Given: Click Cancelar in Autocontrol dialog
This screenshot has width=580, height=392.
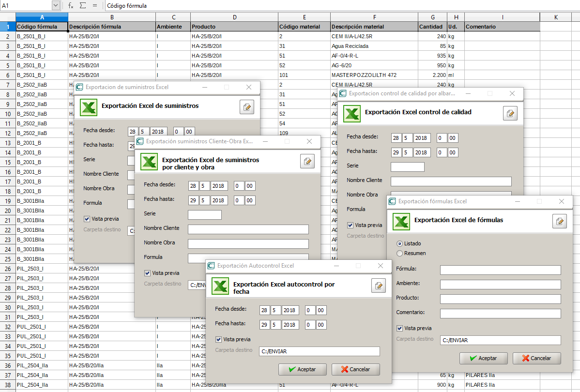Looking at the screenshot, I should [x=356, y=369].
